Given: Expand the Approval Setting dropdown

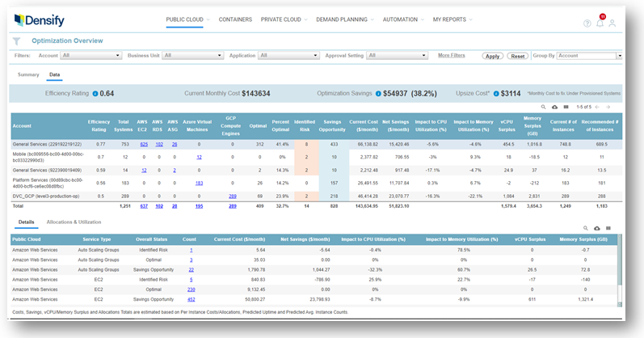Looking at the screenshot, I should 397,56.
